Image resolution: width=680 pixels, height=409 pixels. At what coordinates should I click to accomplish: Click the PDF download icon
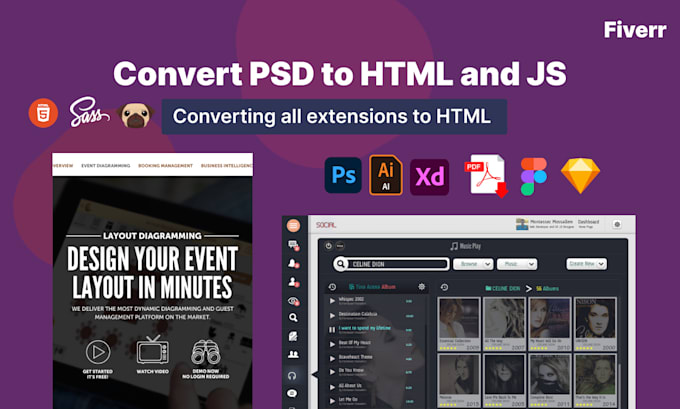(487, 175)
